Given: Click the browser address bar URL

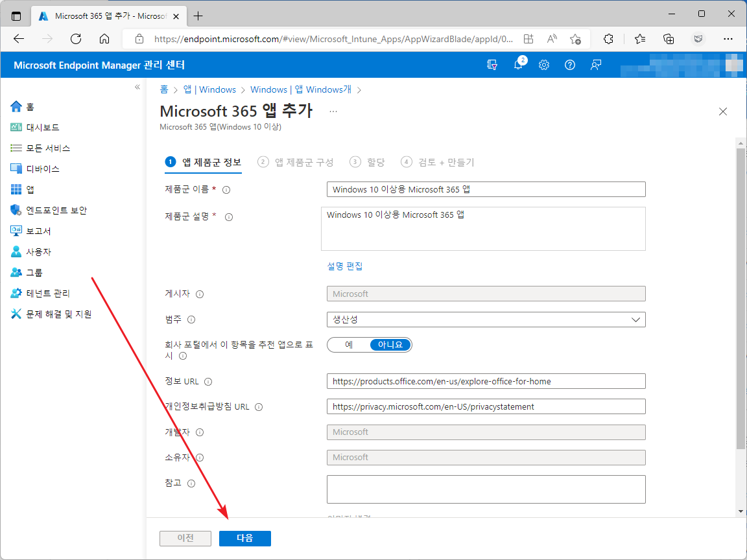Looking at the screenshot, I should (x=333, y=39).
